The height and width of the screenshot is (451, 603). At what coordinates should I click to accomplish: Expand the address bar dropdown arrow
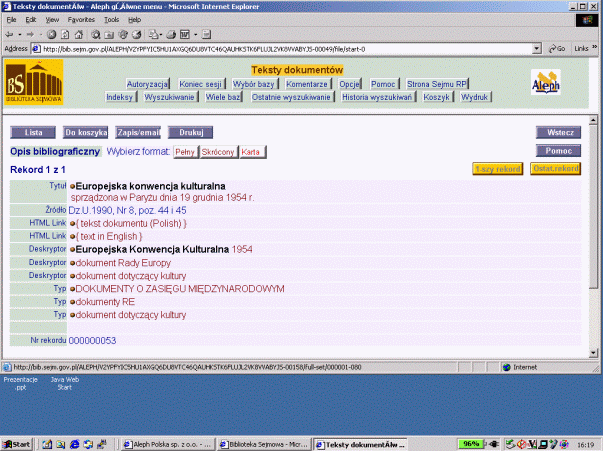[x=537, y=48]
